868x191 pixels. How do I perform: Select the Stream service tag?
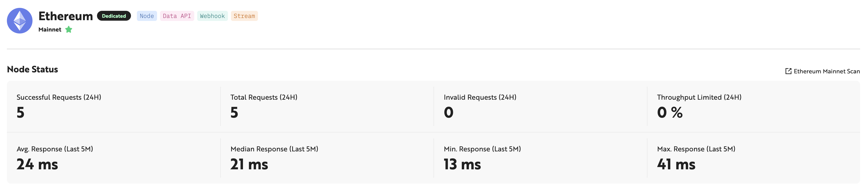coord(245,16)
